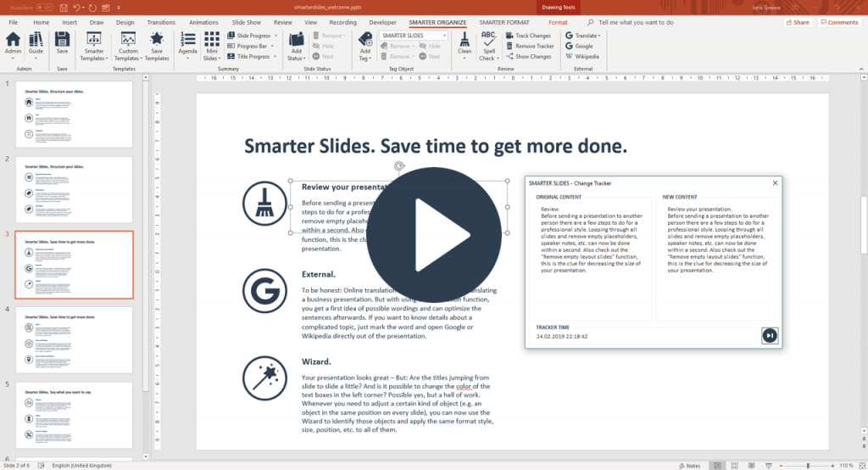
Task: Click the quick access Save icon
Action: (x=64, y=8)
